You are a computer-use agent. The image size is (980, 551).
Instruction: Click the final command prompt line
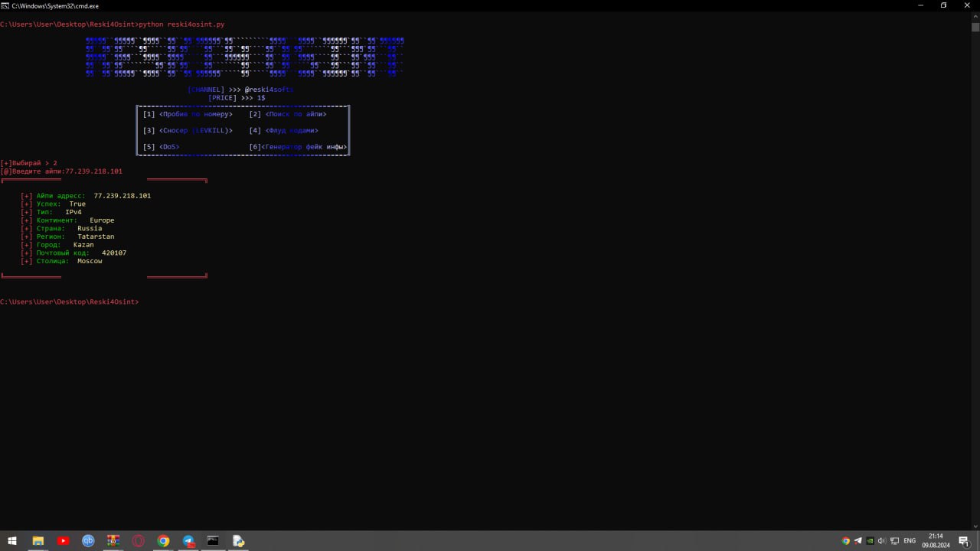(70, 302)
